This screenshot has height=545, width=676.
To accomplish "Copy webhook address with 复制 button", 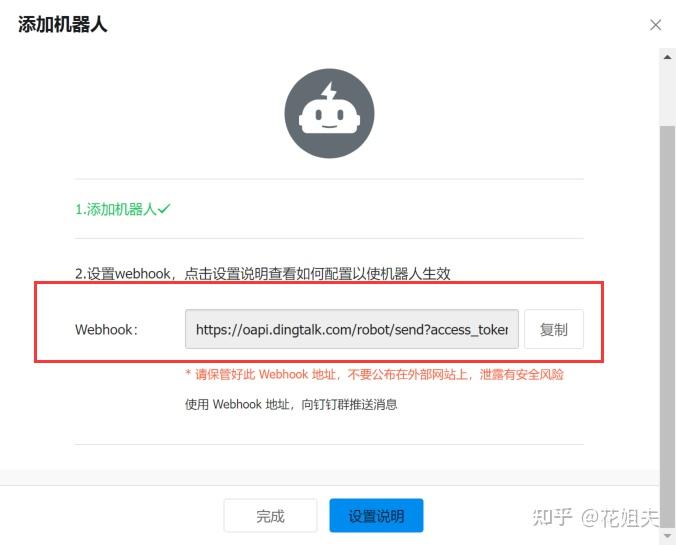I will 554,329.
